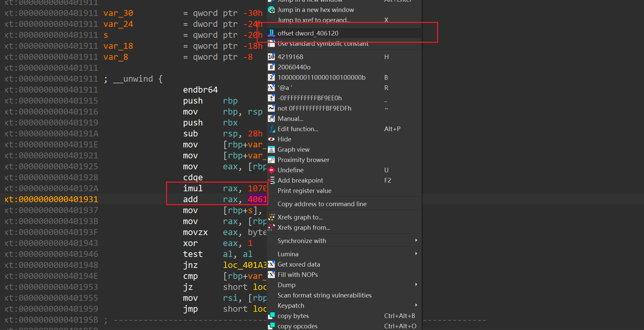Expand the Lumina submenu arrow
Image resolution: width=644 pixels, height=330 pixels.
pos(416,254)
